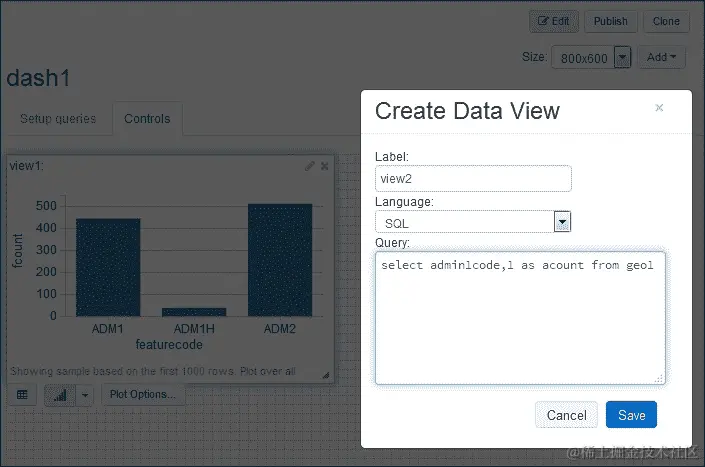Image resolution: width=705 pixels, height=467 pixels.
Task: Click into the Query text area
Action: tap(520, 318)
